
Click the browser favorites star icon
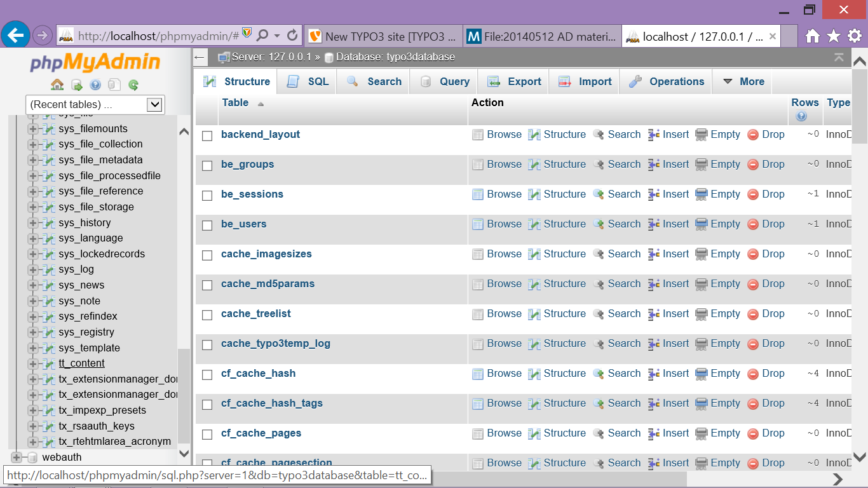click(x=834, y=36)
